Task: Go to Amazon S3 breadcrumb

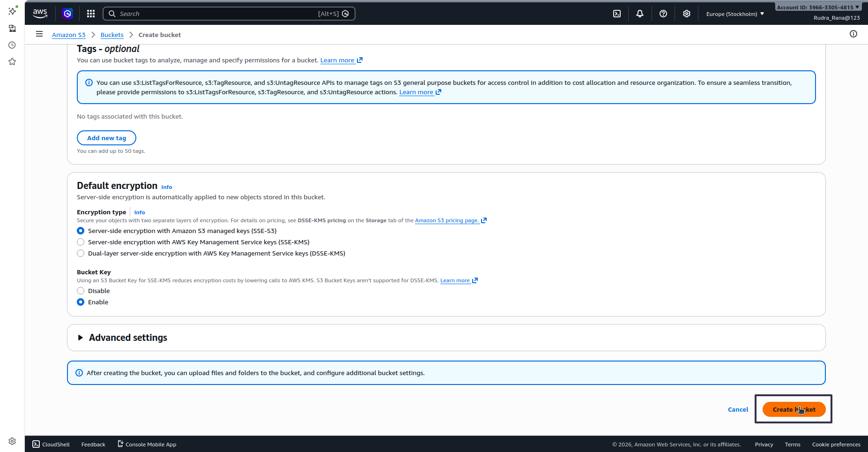Action: click(69, 35)
